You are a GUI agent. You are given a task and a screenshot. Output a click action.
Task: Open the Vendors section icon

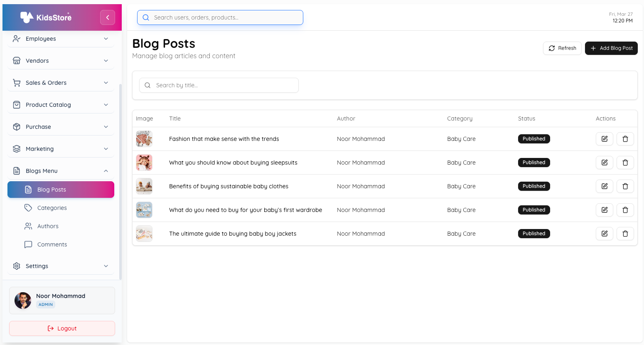[x=16, y=60]
